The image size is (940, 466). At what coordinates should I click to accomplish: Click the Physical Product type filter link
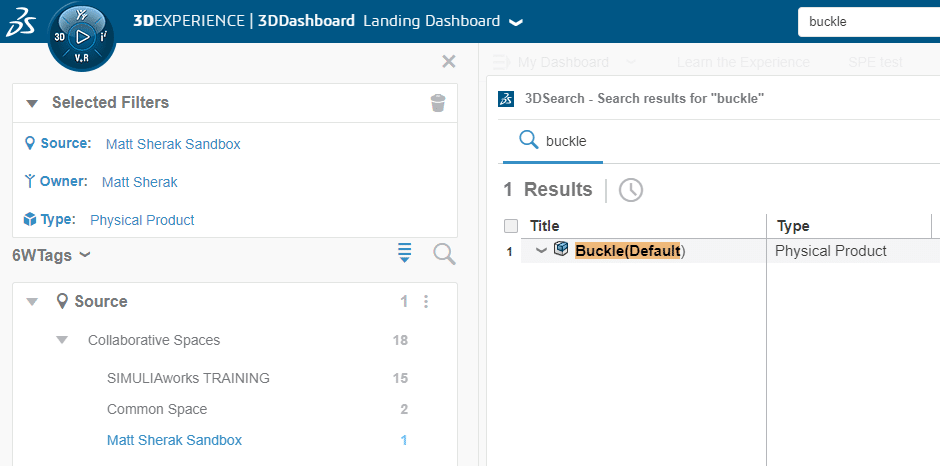tap(142, 220)
